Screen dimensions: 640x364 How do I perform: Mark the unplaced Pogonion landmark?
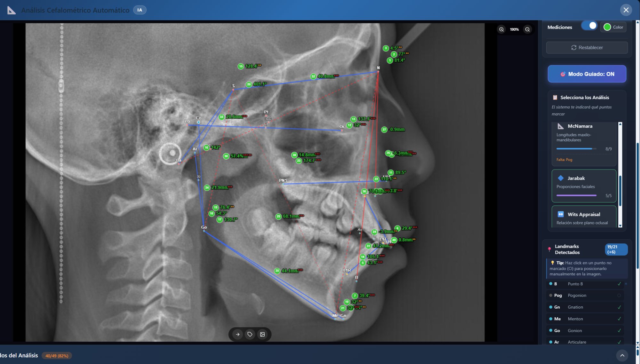tap(584, 296)
